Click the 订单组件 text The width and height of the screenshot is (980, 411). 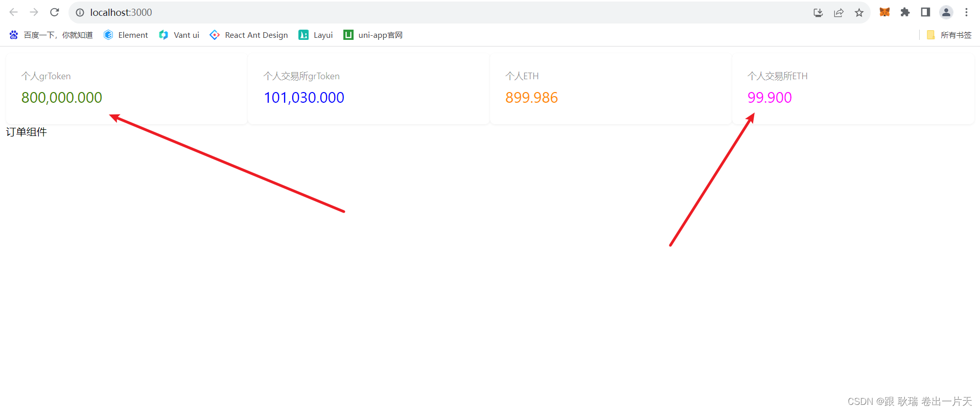(27, 132)
